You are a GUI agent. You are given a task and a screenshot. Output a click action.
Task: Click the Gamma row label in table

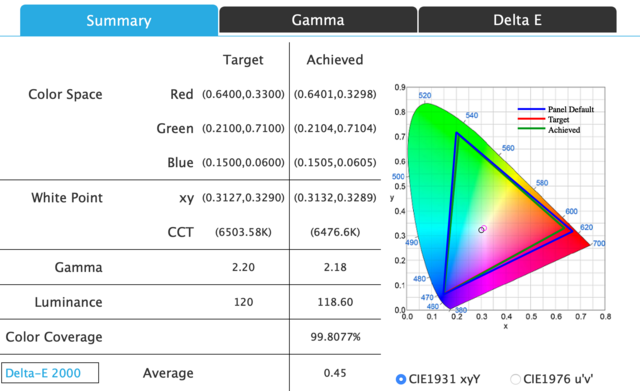pos(78,267)
